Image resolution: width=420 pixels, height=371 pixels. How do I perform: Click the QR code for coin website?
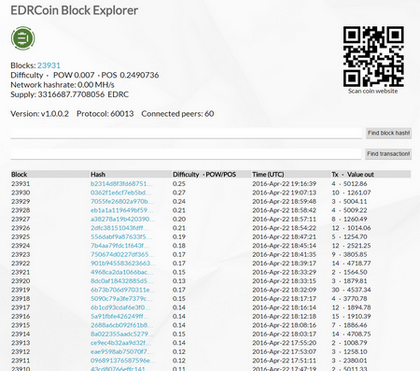click(x=373, y=57)
